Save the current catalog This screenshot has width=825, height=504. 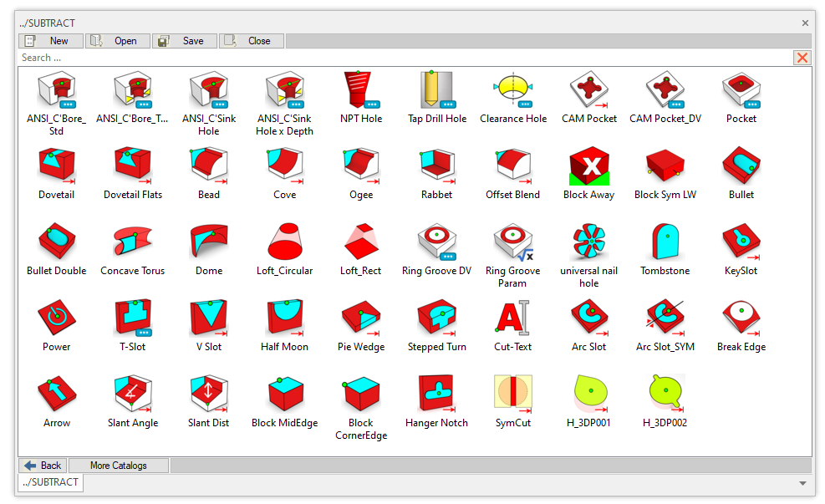pos(185,41)
